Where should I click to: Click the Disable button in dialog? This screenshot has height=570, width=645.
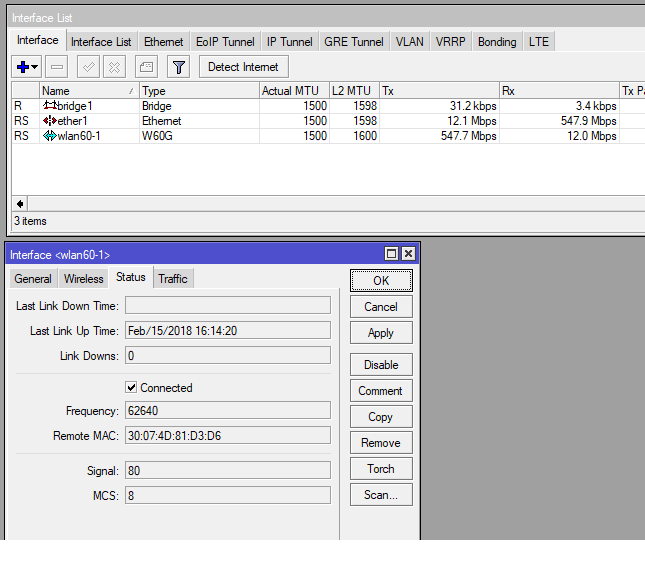(x=381, y=365)
